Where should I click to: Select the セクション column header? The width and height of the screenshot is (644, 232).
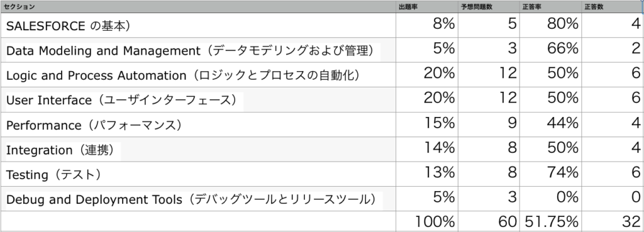(x=198, y=6)
